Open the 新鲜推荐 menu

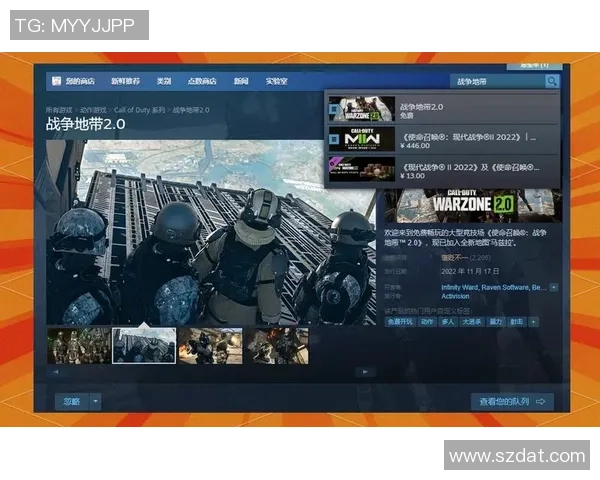pyautogui.click(x=126, y=81)
